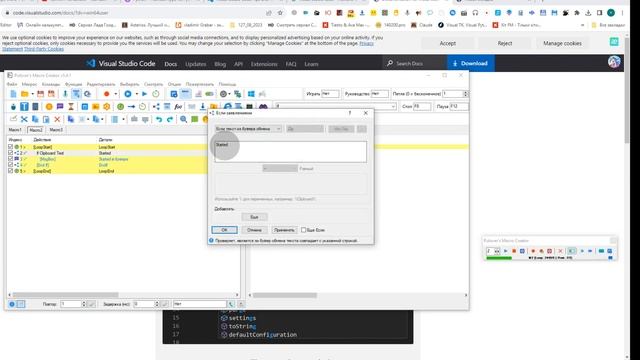Click play icon in floating Macro Creator toolbar
Screen dimensions: 640x360
[505, 251]
